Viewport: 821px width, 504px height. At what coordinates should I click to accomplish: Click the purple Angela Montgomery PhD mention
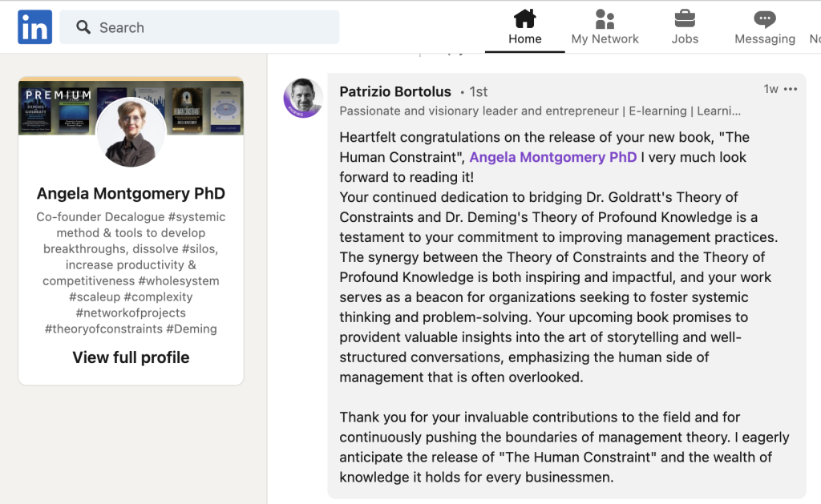point(552,157)
